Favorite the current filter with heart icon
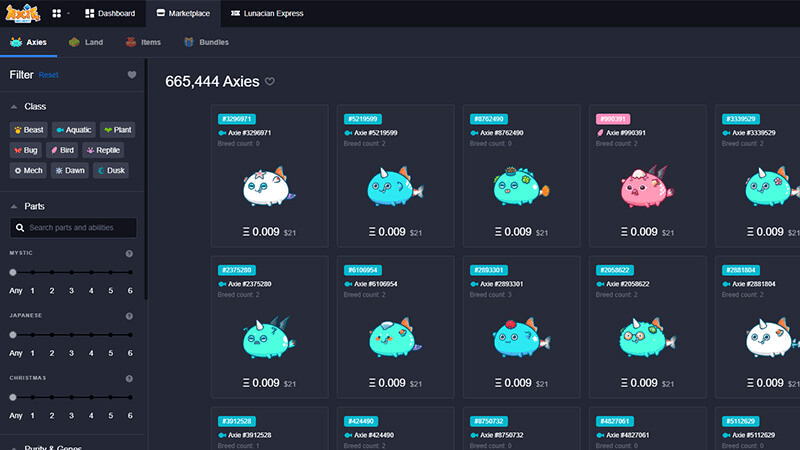The height and width of the screenshot is (450, 800). click(x=132, y=75)
